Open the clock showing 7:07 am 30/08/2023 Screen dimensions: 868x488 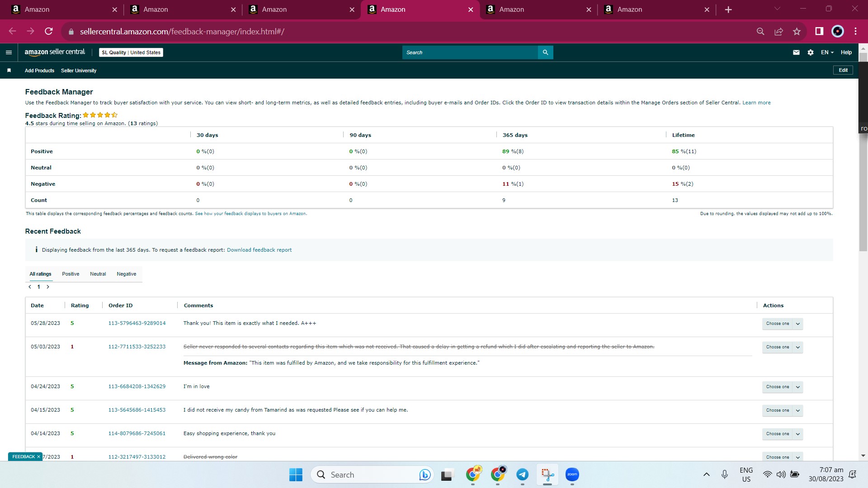tap(826, 474)
